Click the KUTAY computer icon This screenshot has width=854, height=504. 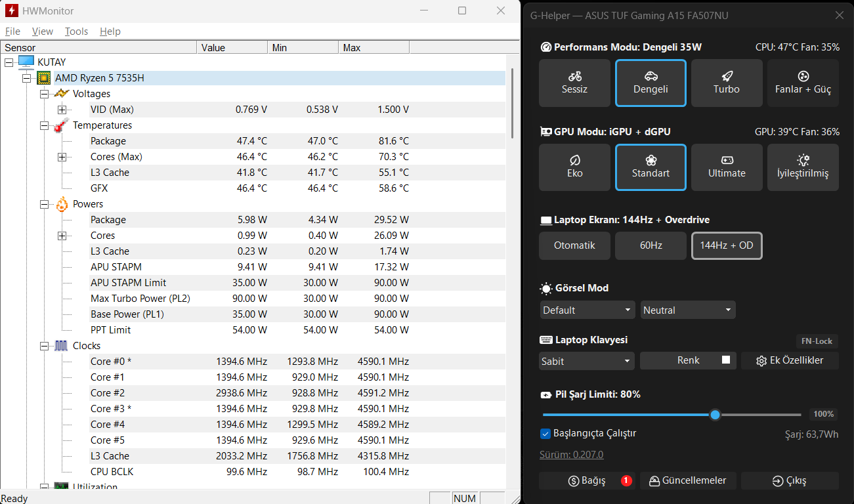click(26, 62)
